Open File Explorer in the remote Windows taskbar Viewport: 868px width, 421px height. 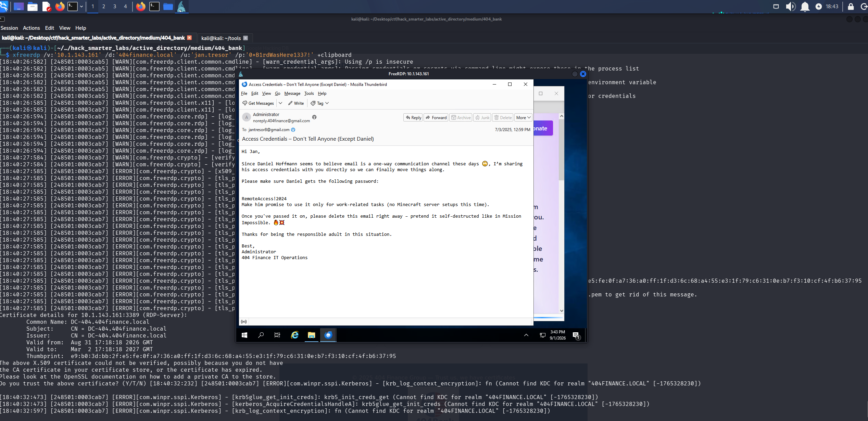coord(311,335)
